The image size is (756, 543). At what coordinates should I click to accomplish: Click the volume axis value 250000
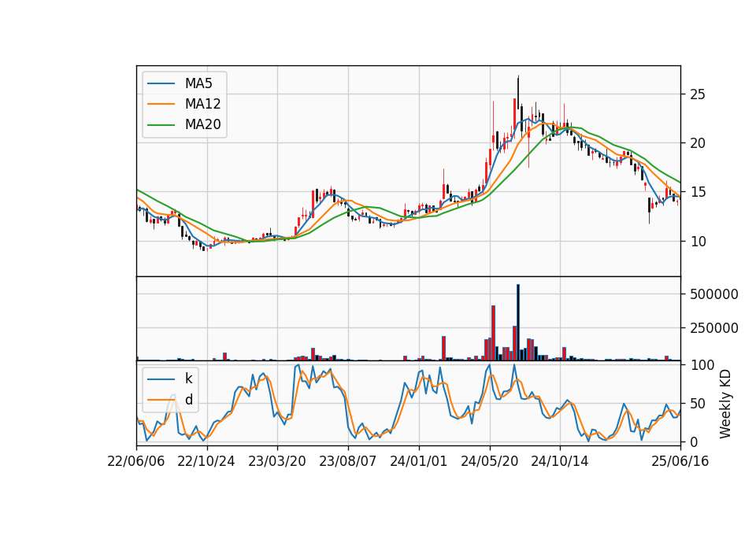(x=714, y=328)
